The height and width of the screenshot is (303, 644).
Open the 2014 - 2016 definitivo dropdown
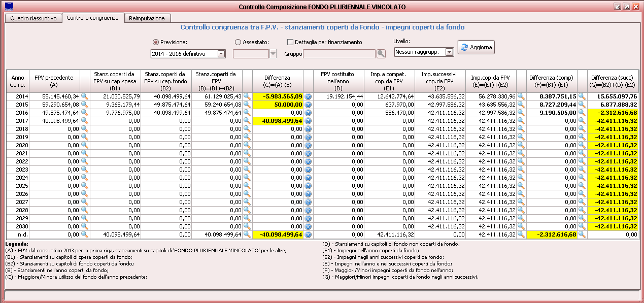click(x=221, y=53)
